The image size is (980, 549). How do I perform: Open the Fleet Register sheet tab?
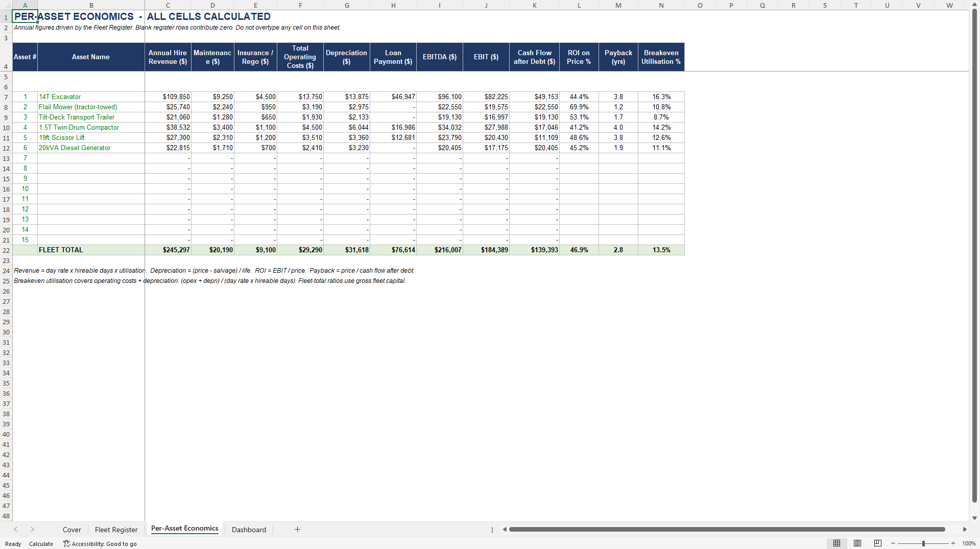tap(116, 530)
